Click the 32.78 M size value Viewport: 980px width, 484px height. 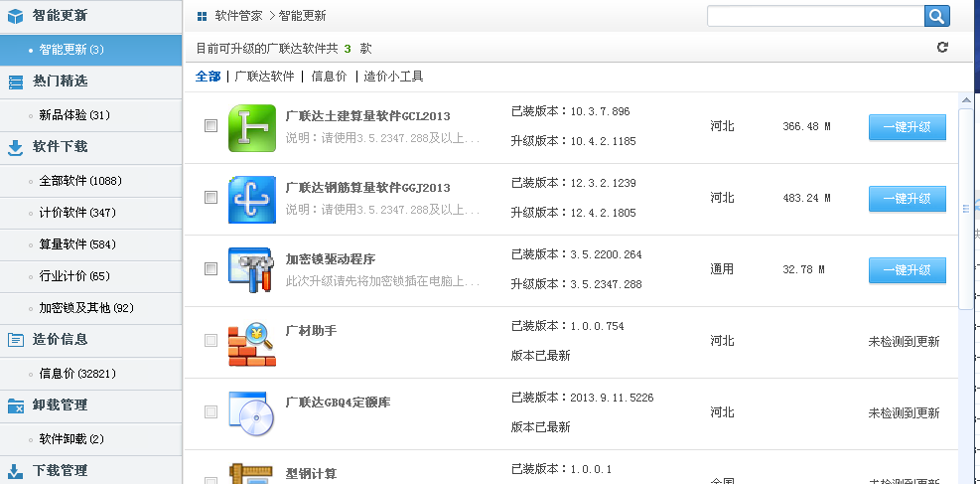[x=803, y=269]
